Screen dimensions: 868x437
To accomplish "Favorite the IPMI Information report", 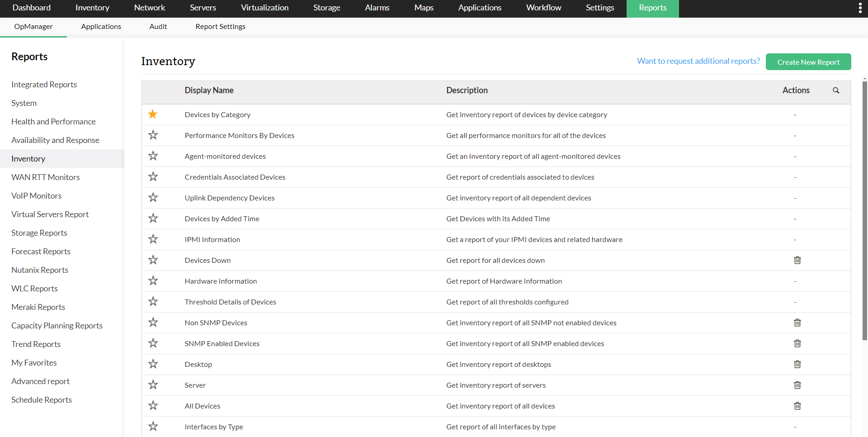I will 153,239.
